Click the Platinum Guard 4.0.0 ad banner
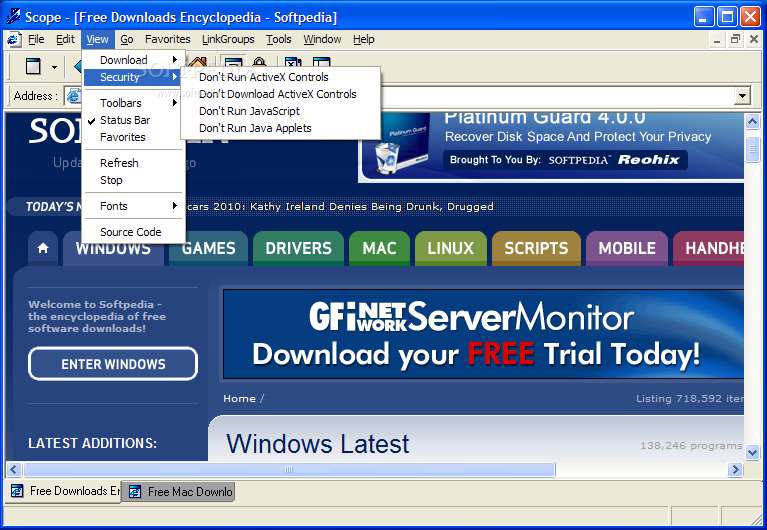The width and height of the screenshot is (767, 530). pyautogui.click(x=552, y=147)
